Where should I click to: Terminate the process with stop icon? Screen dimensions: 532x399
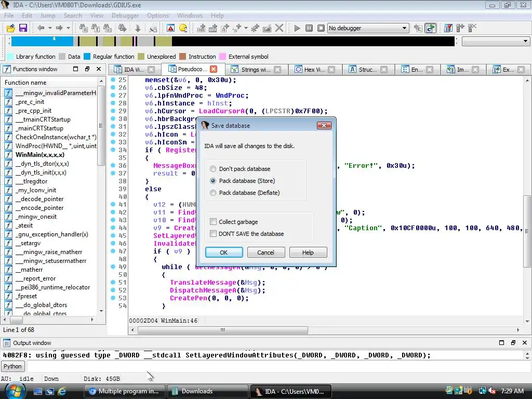321,28
